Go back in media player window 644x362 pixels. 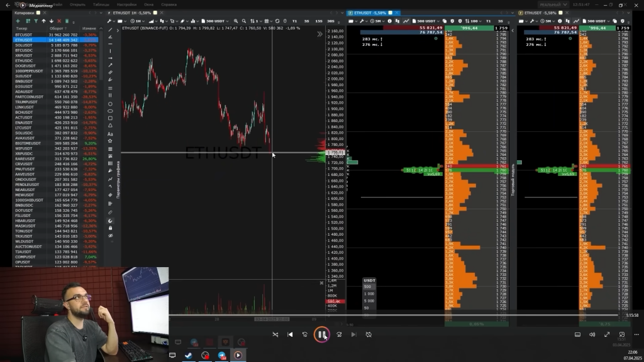8,5
